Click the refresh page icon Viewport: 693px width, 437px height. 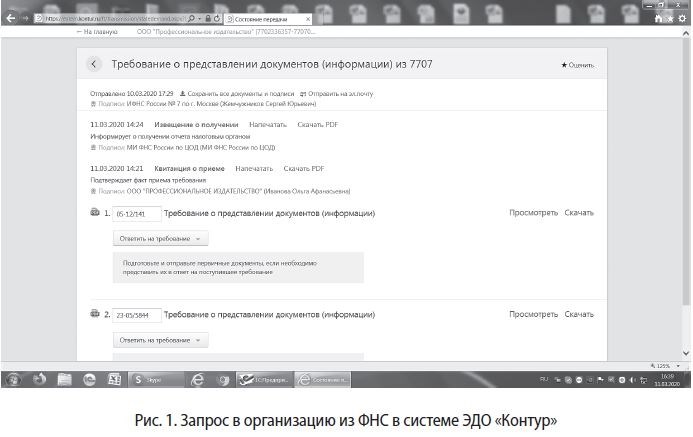pyautogui.click(x=217, y=19)
